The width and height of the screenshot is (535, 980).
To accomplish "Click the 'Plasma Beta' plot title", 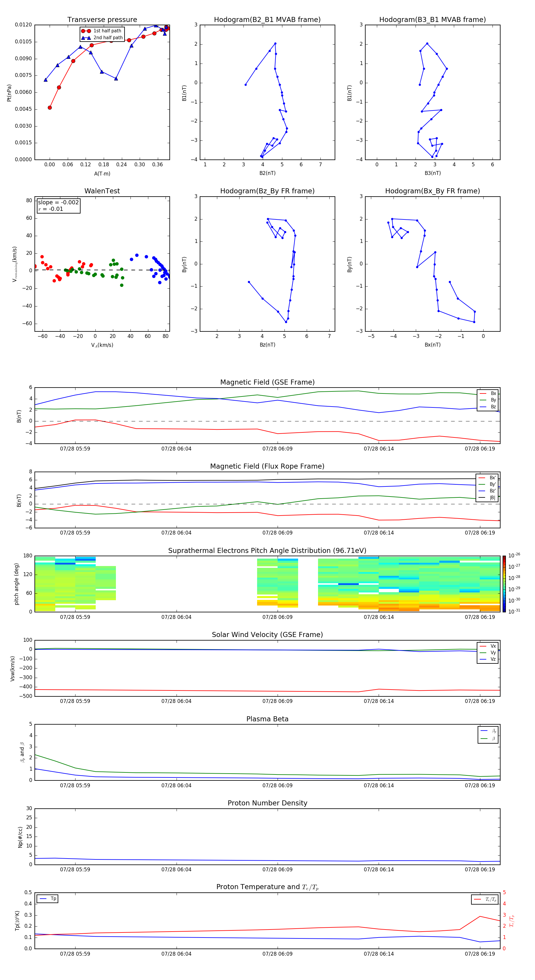I will (267, 719).
